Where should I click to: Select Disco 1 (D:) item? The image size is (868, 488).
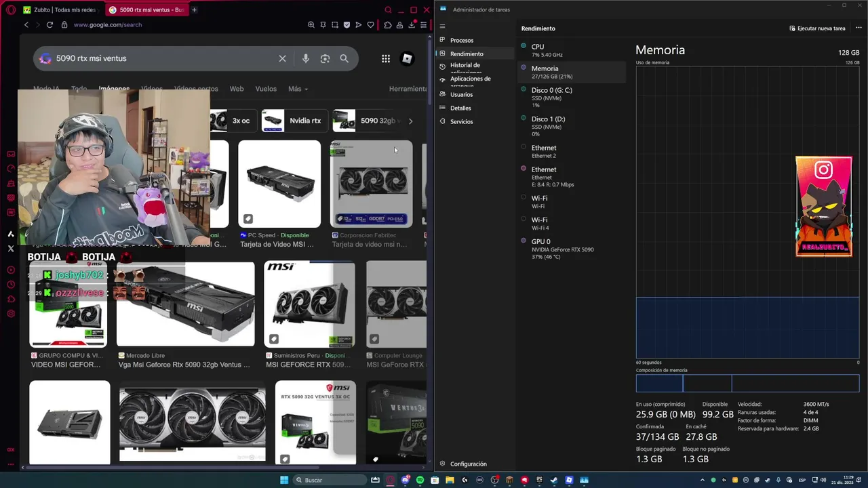point(572,126)
